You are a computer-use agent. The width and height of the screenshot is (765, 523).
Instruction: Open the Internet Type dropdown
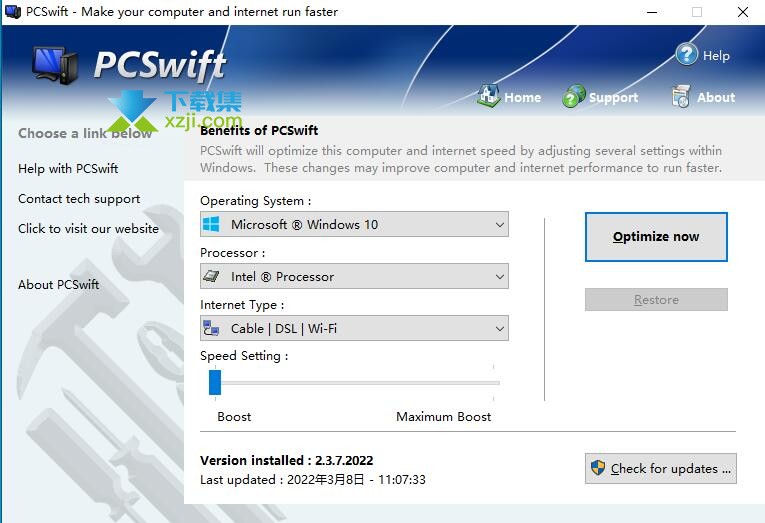click(x=354, y=328)
